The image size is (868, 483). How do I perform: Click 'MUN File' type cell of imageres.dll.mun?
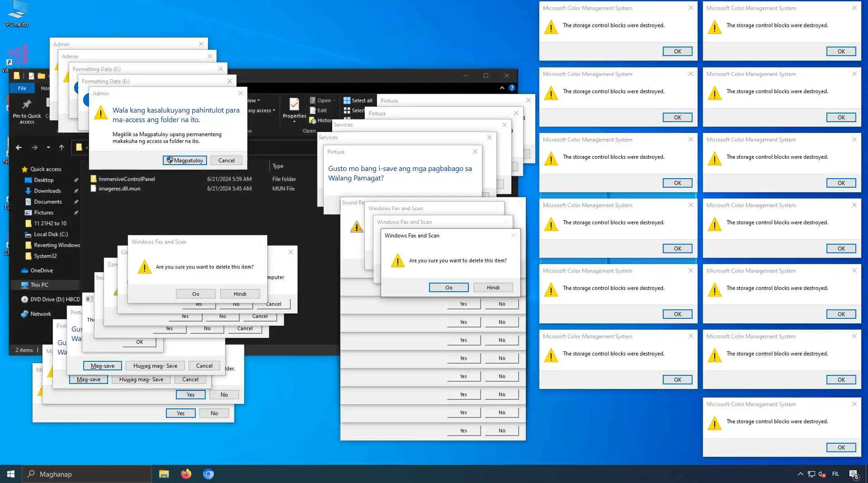coord(283,189)
